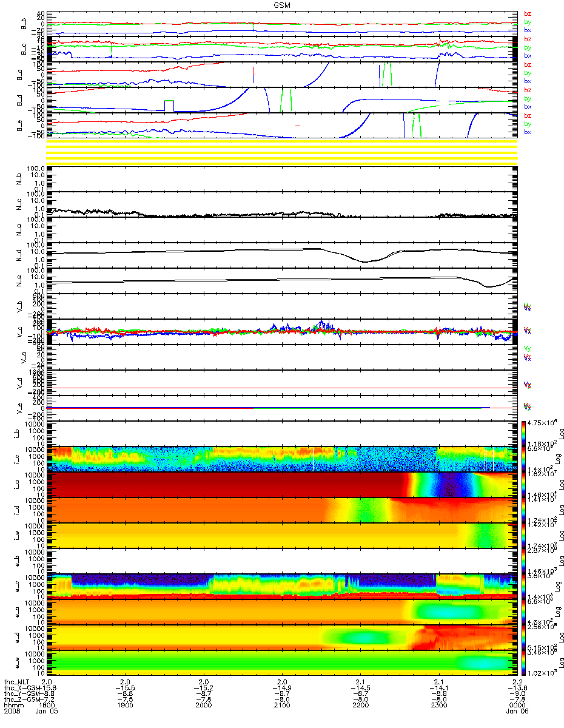
Task: Click the N_d density dip near 2200
Action: pyautogui.click(x=365, y=258)
